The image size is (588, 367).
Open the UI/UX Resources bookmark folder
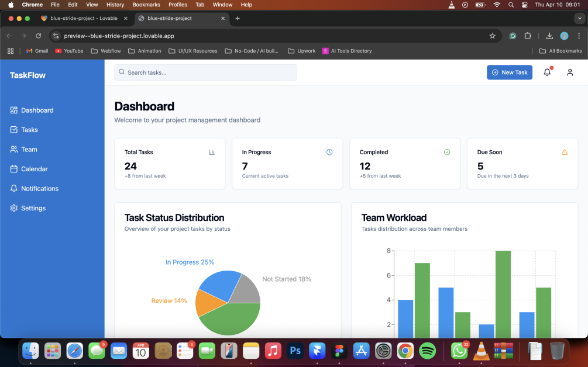(193, 51)
